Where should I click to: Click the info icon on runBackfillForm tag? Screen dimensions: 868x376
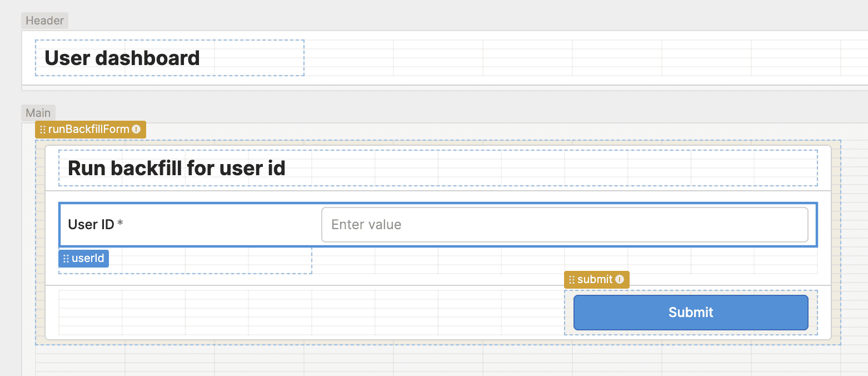(137, 129)
